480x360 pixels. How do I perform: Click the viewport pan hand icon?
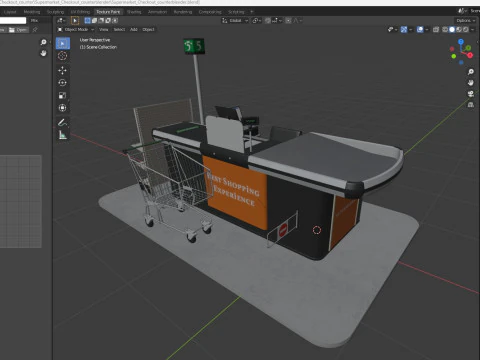coord(471,83)
